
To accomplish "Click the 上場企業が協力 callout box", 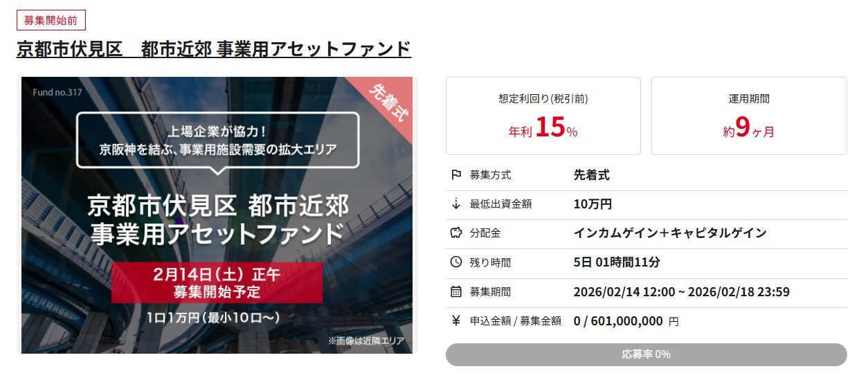I will click(218, 140).
